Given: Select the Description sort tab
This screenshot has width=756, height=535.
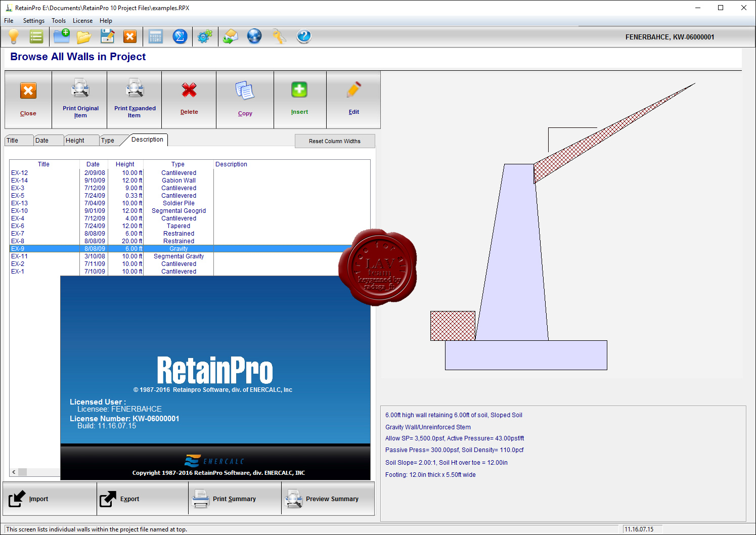Looking at the screenshot, I should pos(147,140).
